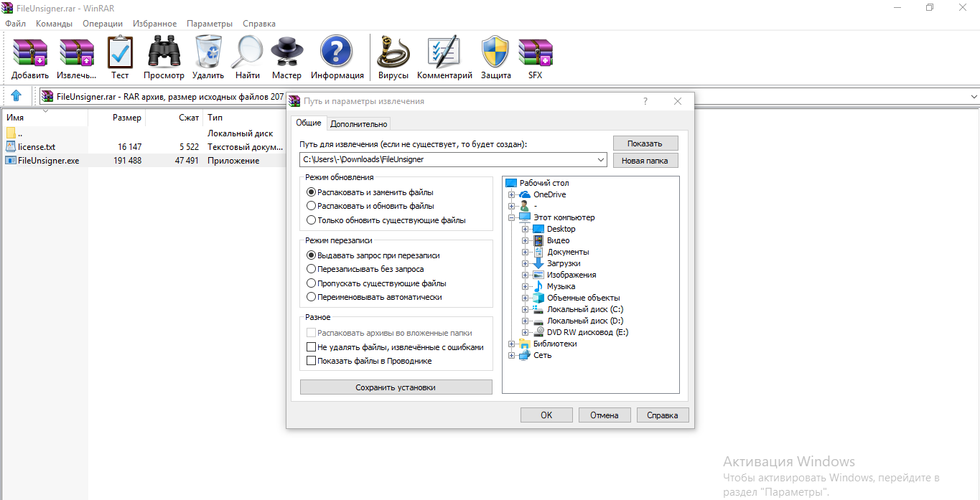Open the extraction path dropdown arrow
Screen dimensions: 980x500
click(x=600, y=160)
